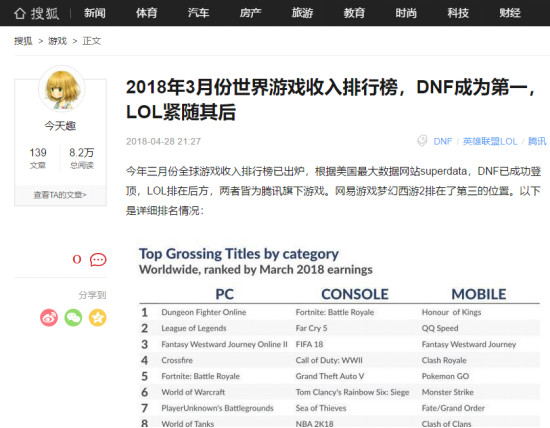This screenshot has height=428, width=550.
Task: Click World of Warcraft entry
Action: (193, 392)
